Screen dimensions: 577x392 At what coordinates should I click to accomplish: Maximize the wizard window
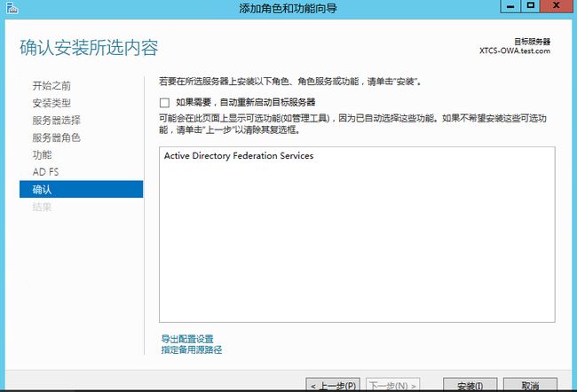(x=531, y=7)
